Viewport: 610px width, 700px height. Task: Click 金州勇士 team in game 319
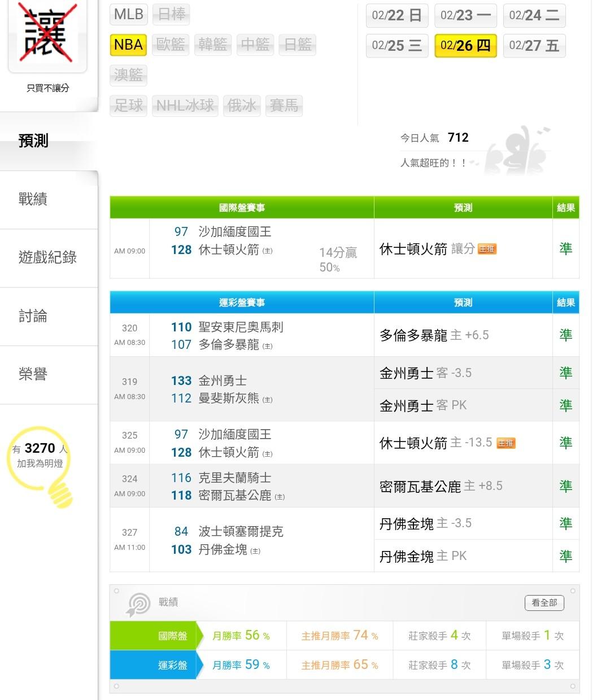[223, 381]
